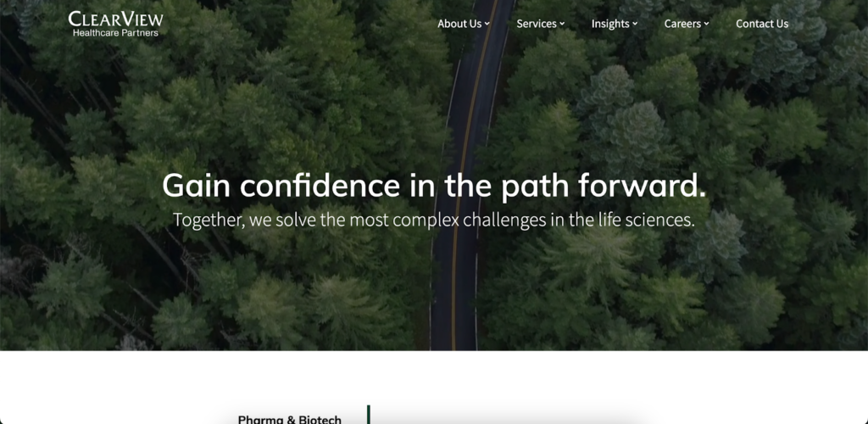This screenshot has width=868, height=424.
Task: Click the green divider beside Pharma & Biotech
Action: [368, 415]
